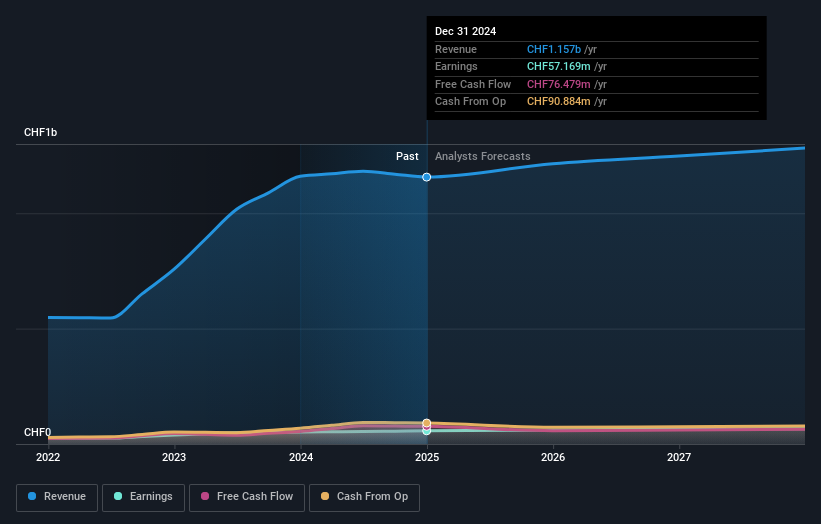Click the 2024 x-axis label

[x=301, y=457]
